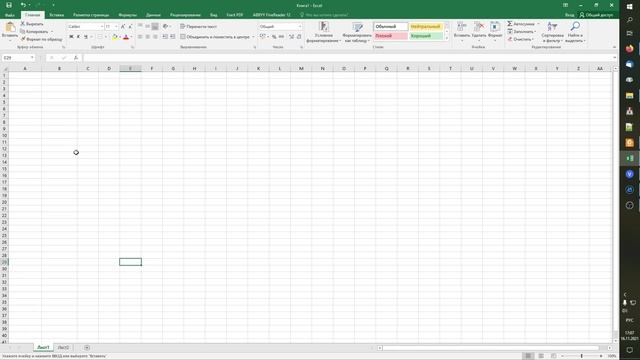Apply the red font color A
This screenshot has height=360, width=640.
click(126, 37)
